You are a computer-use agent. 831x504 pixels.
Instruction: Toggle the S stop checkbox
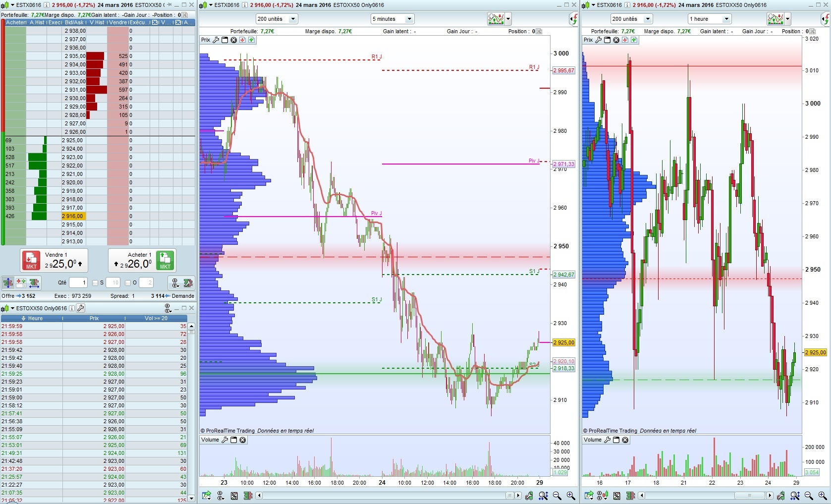click(x=96, y=283)
